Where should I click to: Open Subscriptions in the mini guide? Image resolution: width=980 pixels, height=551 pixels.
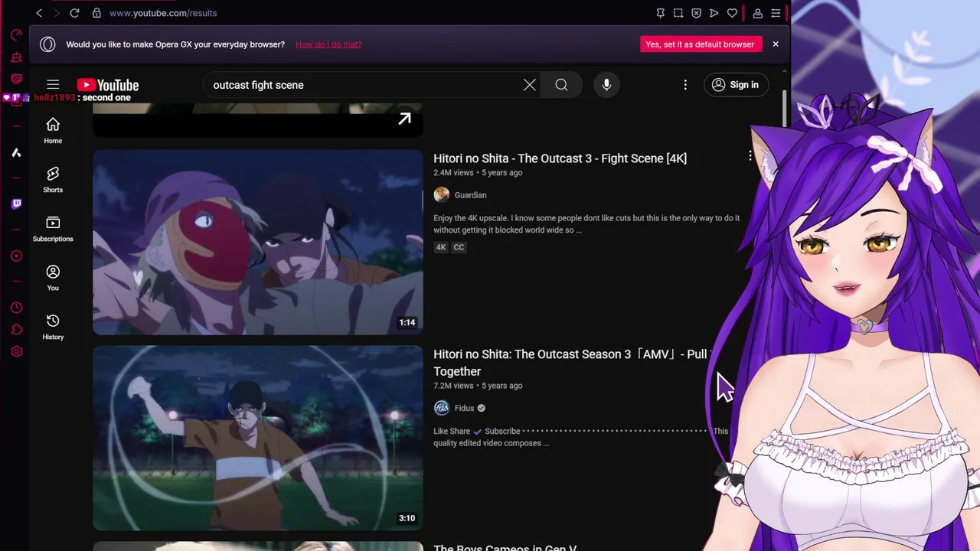pos(53,229)
